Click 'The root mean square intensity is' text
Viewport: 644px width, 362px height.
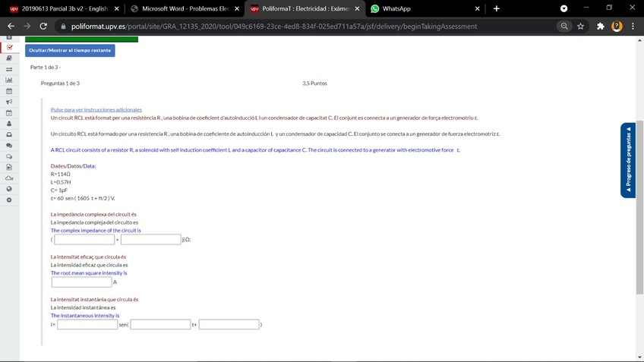click(89, 273)
